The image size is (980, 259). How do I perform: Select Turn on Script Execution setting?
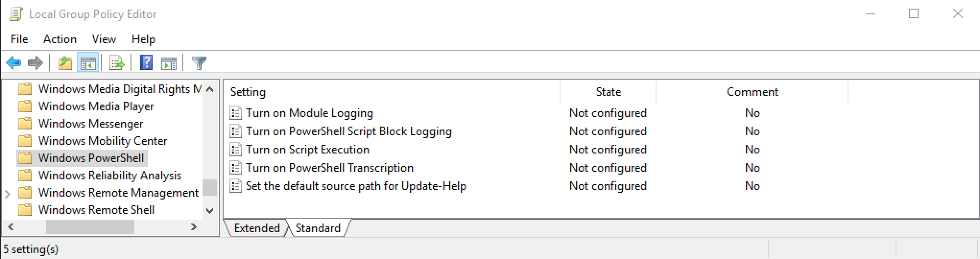coord(307,150)
